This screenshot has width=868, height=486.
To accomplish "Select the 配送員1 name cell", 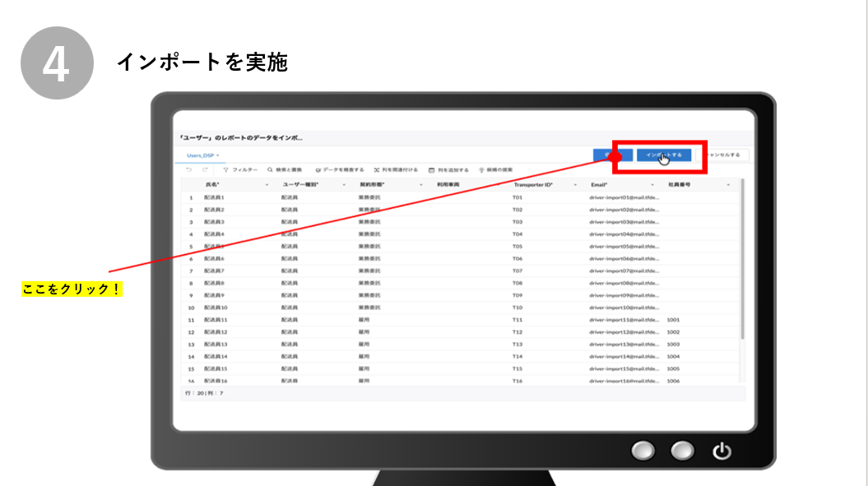I will tap(214, 197).
